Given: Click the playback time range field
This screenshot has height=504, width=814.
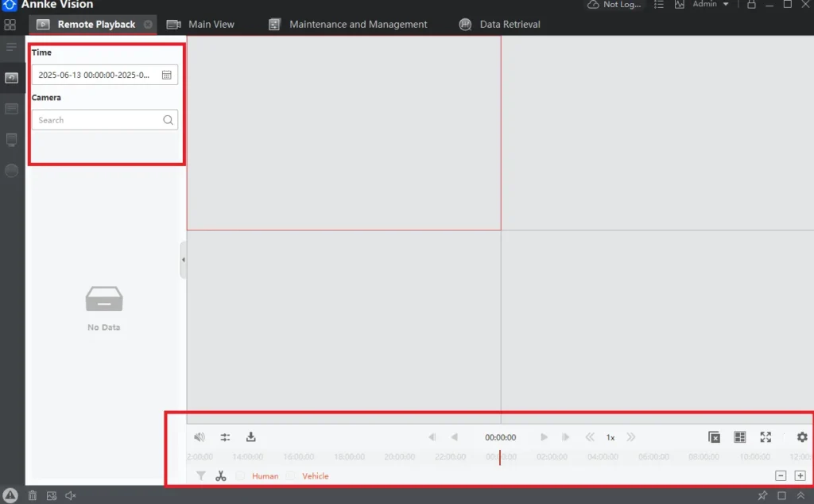Looking at the screenshot, I should tap(105, 75).
